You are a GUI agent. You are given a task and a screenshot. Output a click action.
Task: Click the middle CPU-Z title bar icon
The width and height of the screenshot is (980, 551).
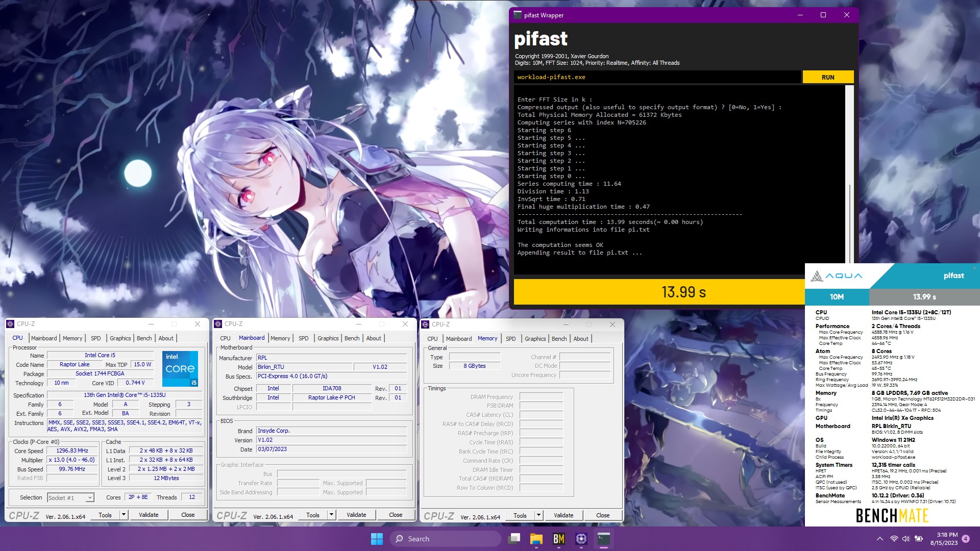coord(218,324)
